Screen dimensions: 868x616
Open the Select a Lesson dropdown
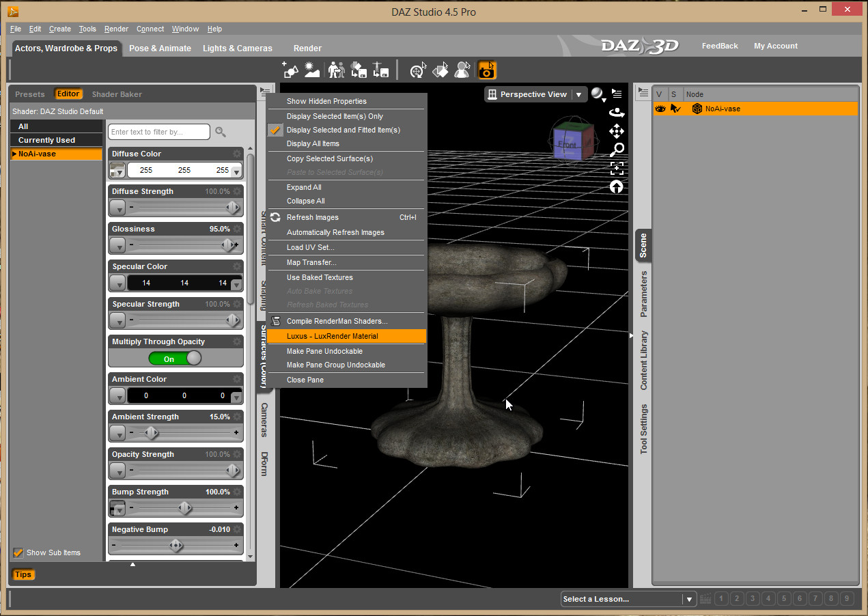coord(688,599)
